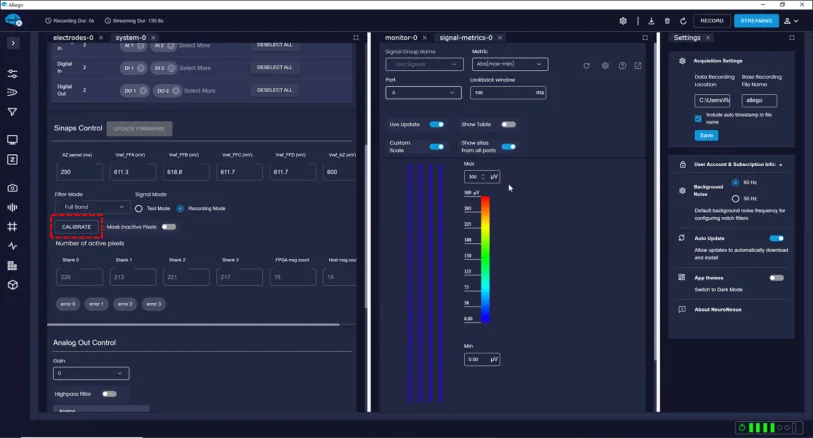The height and width of the screenshot is (438, 813).
Task: Open the 3D cube icon in the sidebar
Action: pos(12,285)
